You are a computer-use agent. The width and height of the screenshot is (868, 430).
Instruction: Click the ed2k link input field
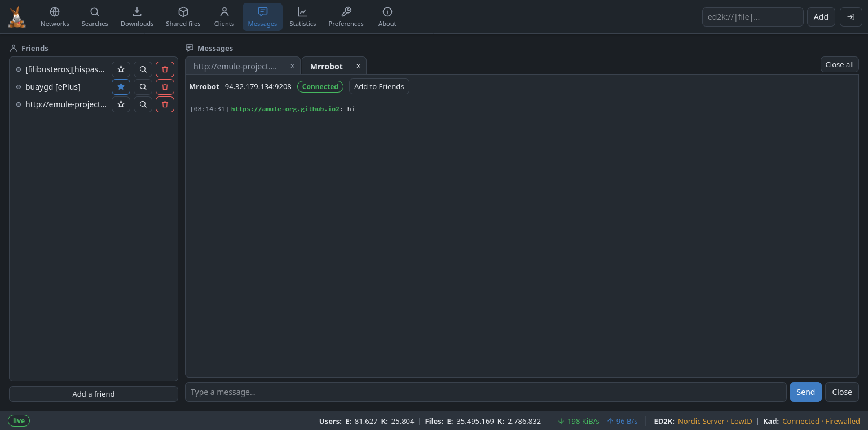pyautogui.click(x=752, y=17)
